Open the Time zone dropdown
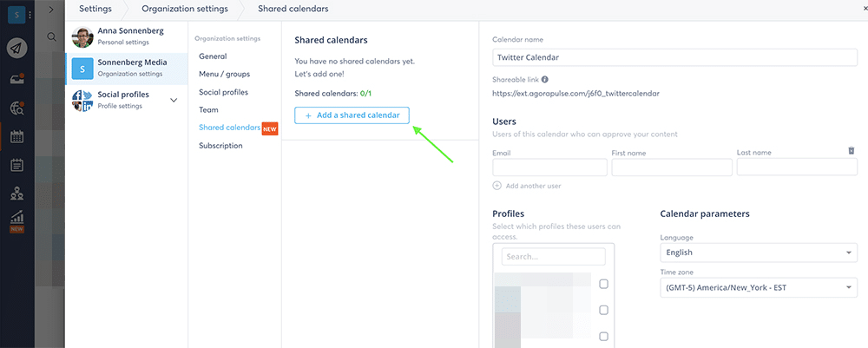Viewport: 868px width, 348px height. [759, 287]
